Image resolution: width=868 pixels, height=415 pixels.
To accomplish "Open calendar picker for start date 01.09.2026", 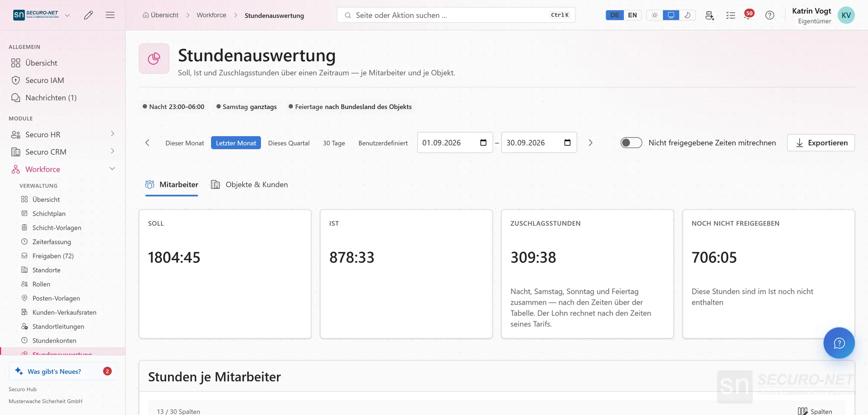I will [x=483, y=143].
